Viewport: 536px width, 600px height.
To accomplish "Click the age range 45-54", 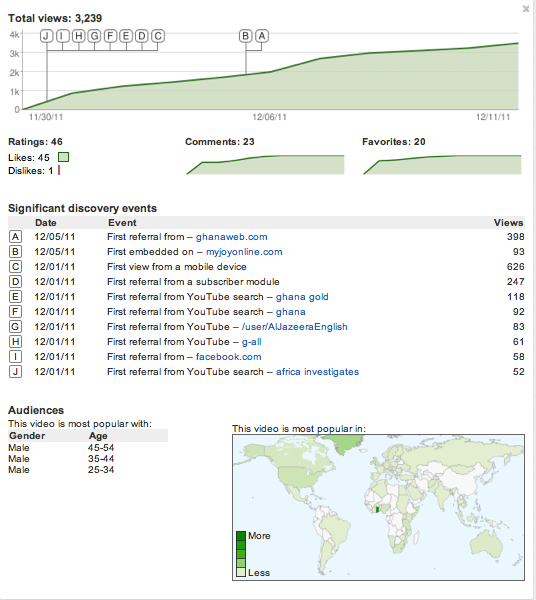I will click(101, 448).
